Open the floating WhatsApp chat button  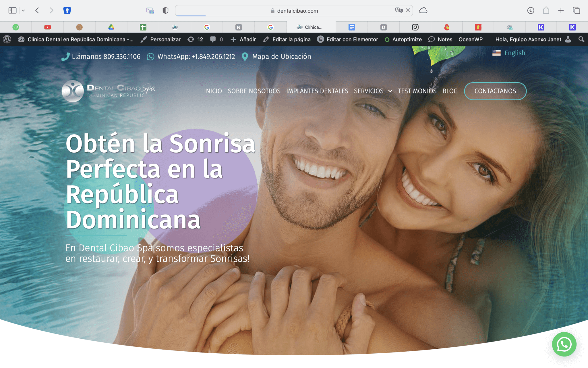[564, 344]
